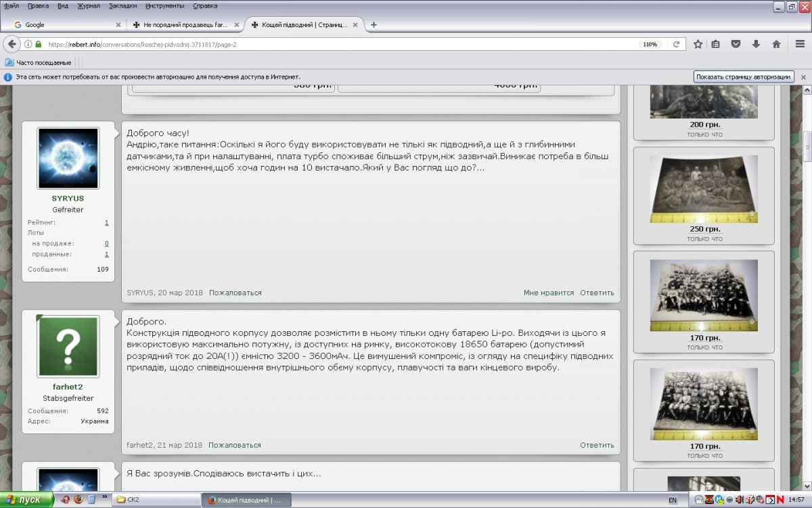Reply to farhet2 post with 'Ответить'

click(597, 446)
